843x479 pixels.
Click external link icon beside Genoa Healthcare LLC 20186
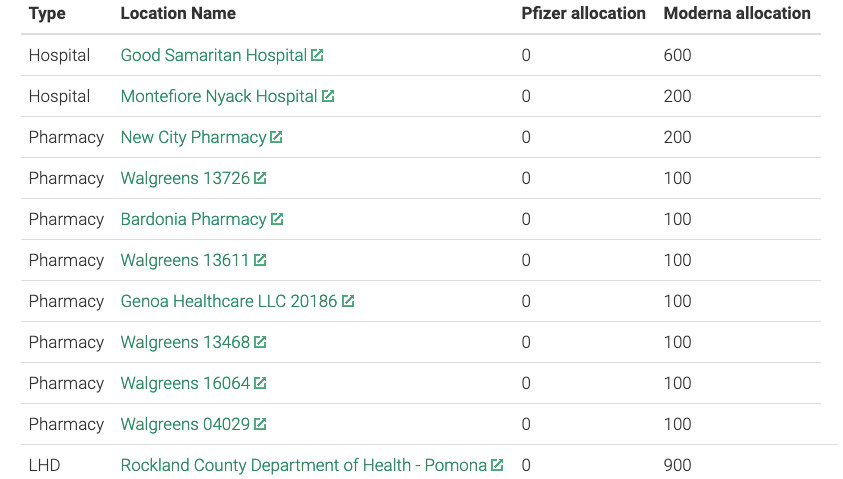tap(348, 302)
